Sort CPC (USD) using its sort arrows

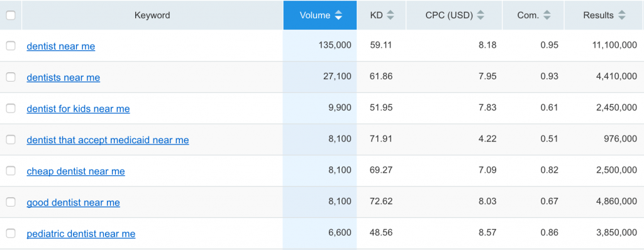(x=480, y=16)
